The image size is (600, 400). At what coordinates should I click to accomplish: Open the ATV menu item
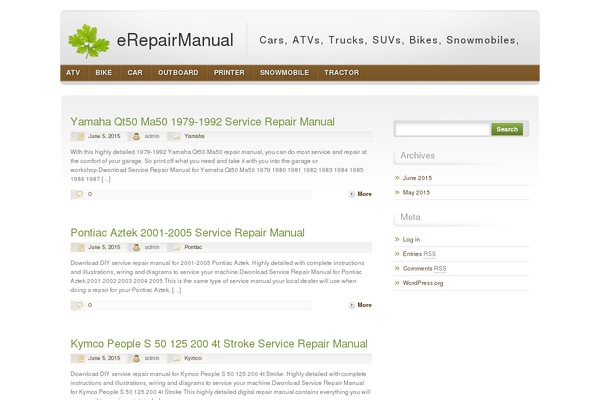tap(73, 73)
